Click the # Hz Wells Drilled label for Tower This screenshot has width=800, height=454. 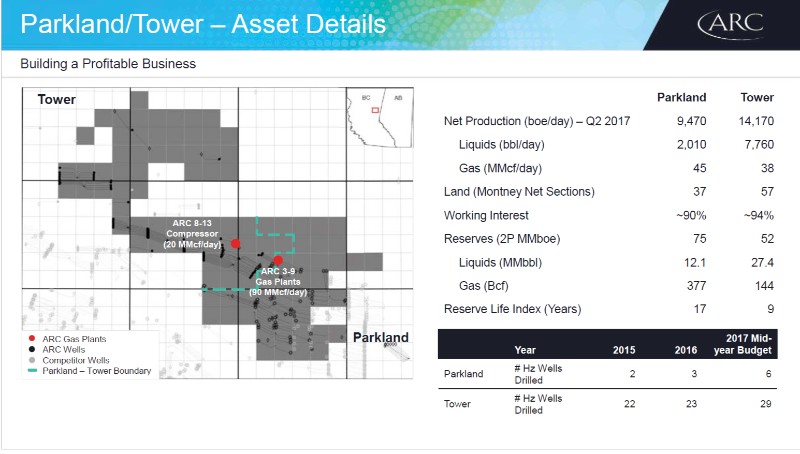coord(538,404)
